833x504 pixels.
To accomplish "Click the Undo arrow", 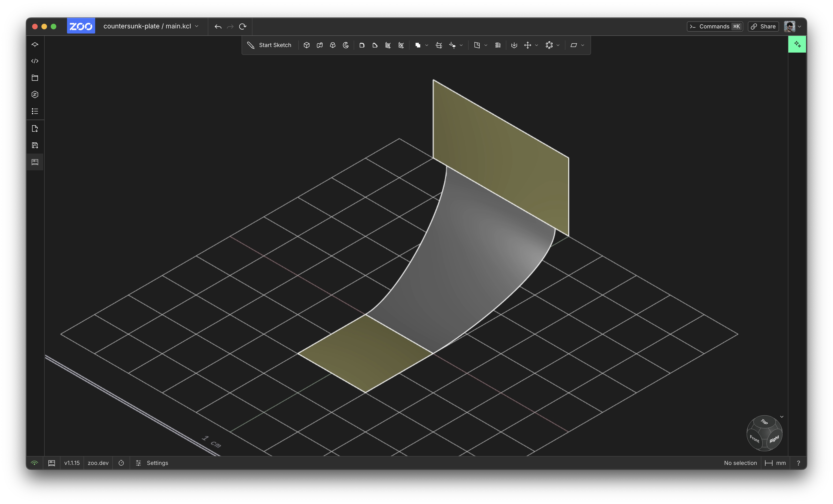I will pyautogui.click(x=218, y=26).
